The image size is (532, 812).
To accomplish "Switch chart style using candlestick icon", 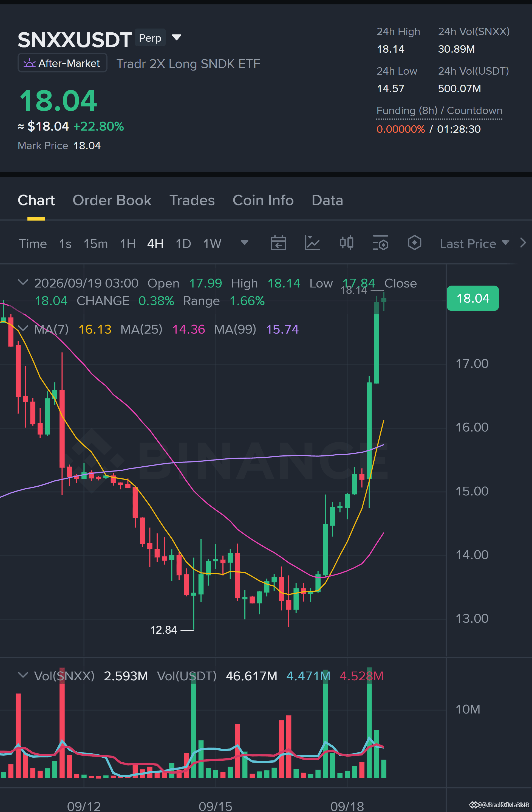I will (346, 243).
